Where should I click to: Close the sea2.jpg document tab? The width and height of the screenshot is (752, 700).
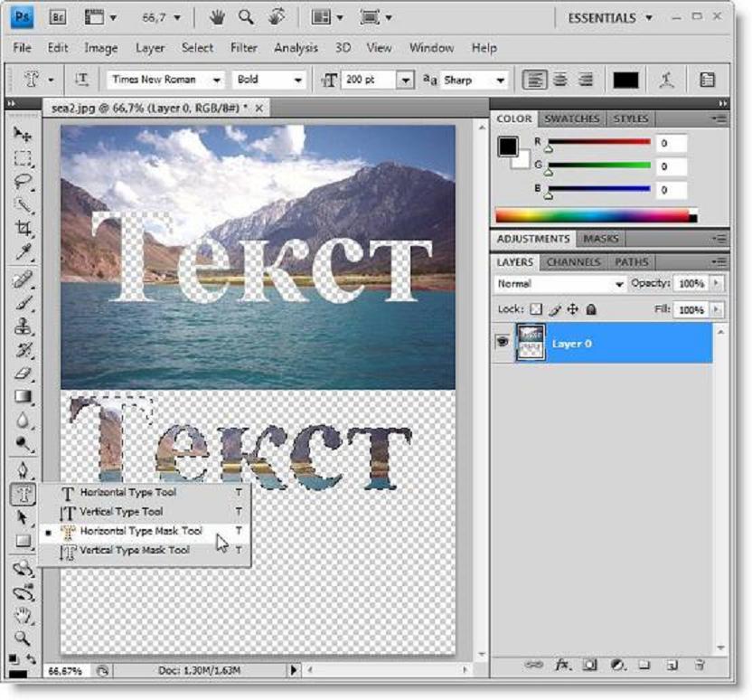(x=259, y=109)
